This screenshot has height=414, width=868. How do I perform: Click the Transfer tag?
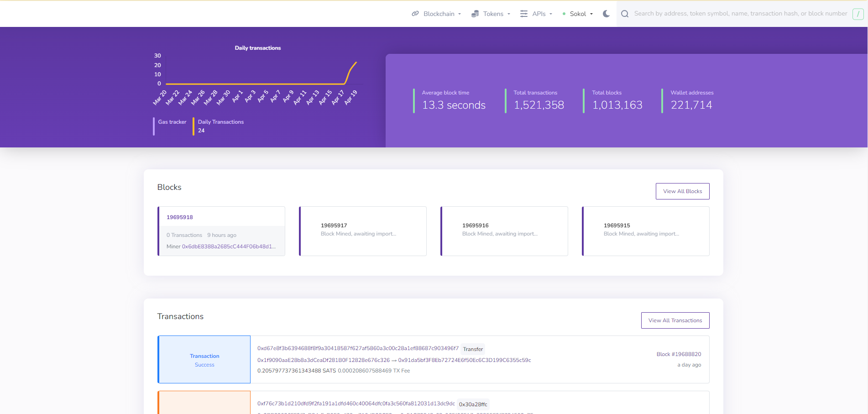pyautogui.click(x=473, y=349)
